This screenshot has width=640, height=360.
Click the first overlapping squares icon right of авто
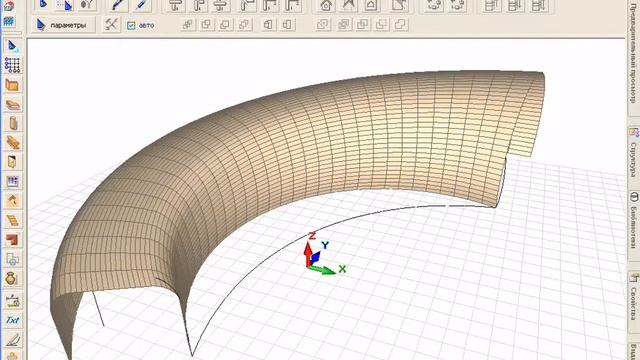pos(187,25)
